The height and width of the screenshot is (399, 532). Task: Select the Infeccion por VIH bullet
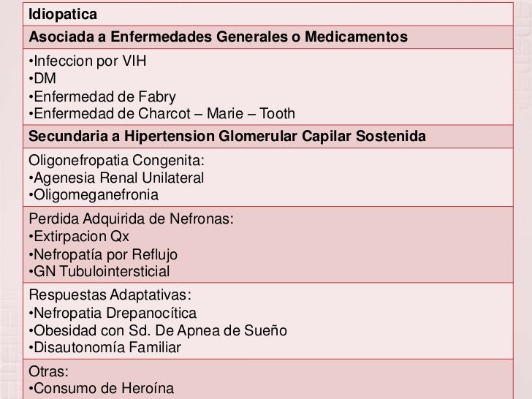pyautogui.click(x=88, y=61)
